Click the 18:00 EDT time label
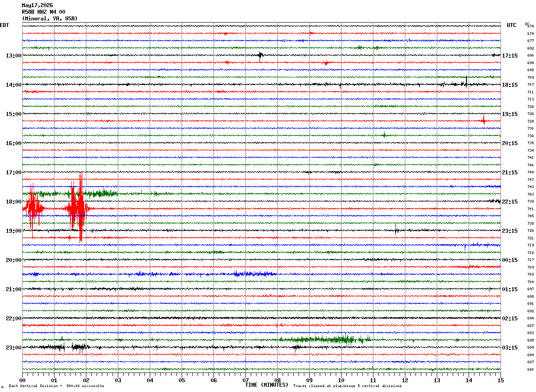Viewport: 536px width, 392px height. point(14,202)
